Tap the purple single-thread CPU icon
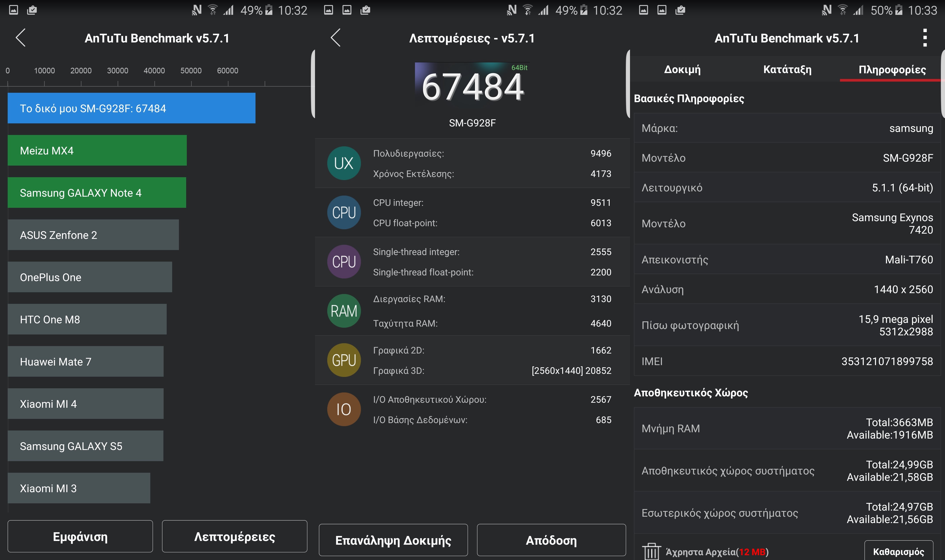945x560 pixels. coord(344,261)
